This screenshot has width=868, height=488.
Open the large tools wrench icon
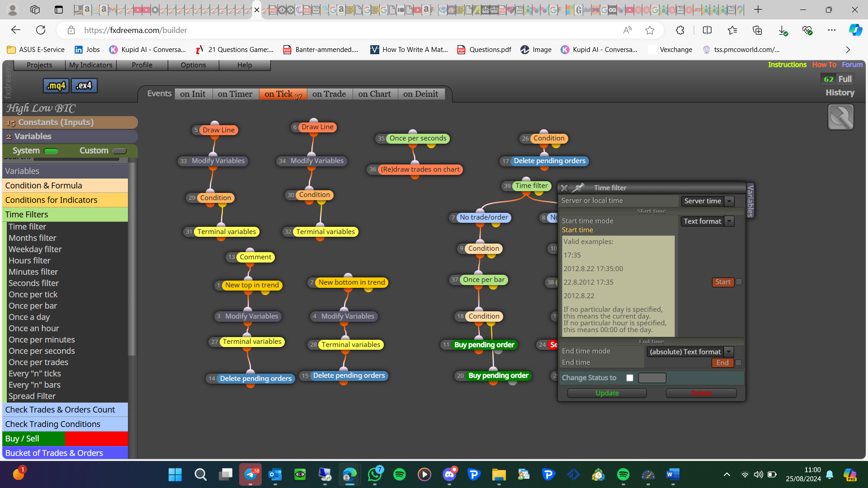tap(840, 117)
